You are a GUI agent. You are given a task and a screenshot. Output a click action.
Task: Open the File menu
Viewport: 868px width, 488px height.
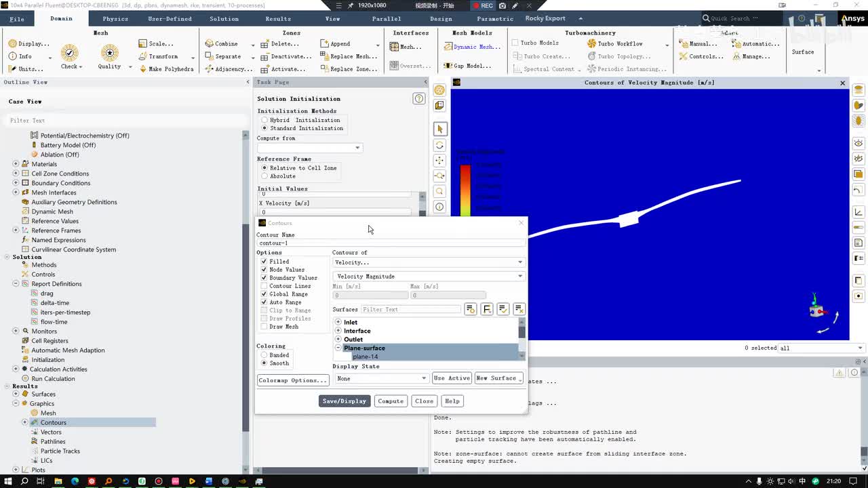coord(17,19)
